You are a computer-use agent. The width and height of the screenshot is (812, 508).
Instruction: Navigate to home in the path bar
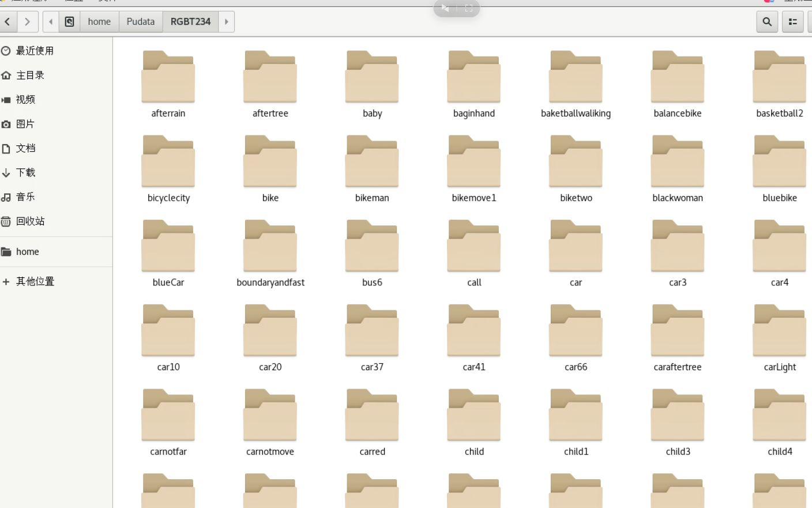tap(99, 22)
